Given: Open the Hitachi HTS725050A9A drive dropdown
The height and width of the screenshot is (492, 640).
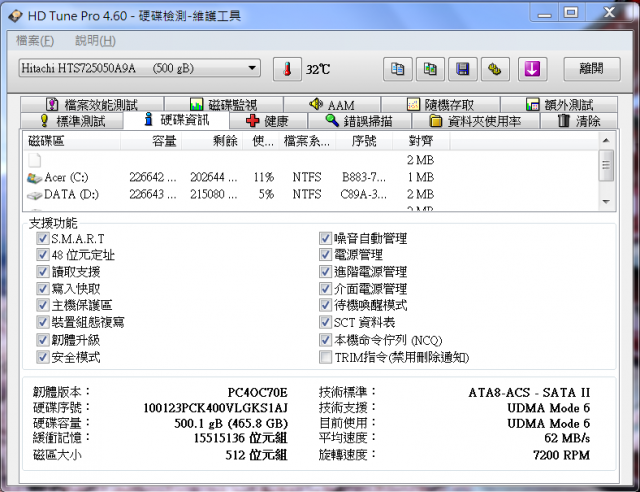Looking at the screenshot, I should (140, 68).
